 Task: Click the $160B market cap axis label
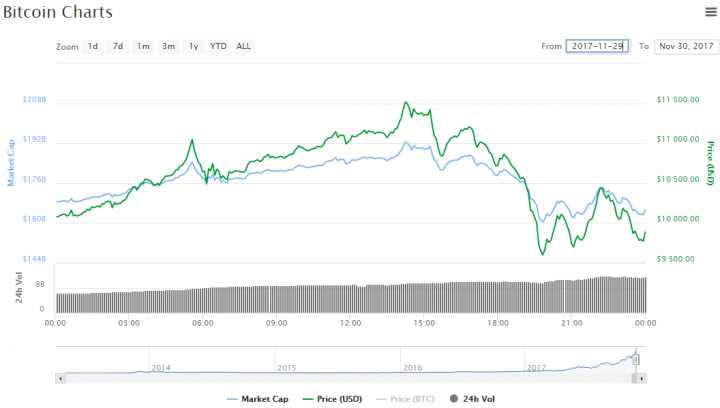34,218
